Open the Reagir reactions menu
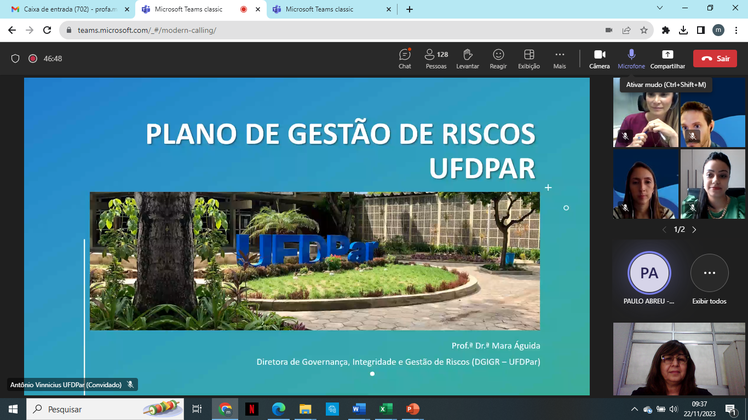The width and height of the screenshot is (748, 420). 498,58
